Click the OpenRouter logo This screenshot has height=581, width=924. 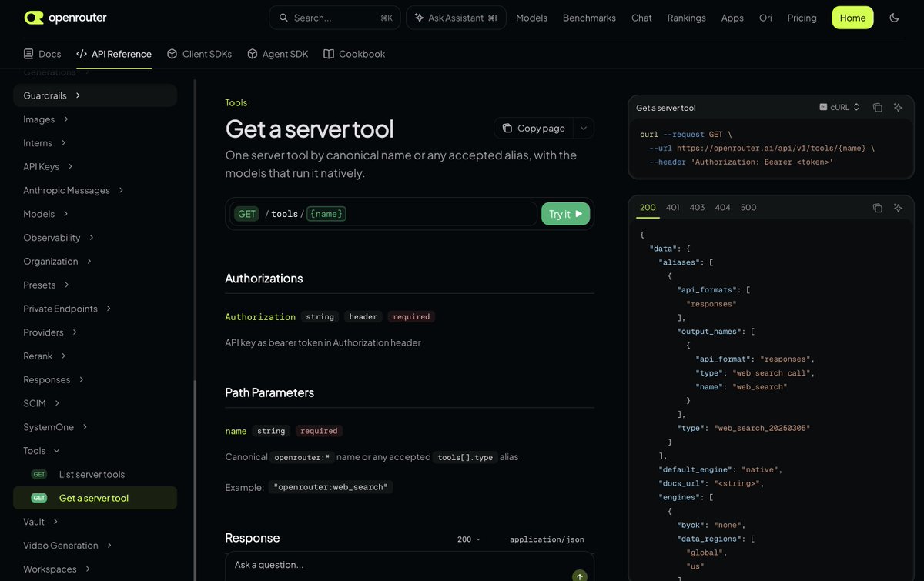pyautogui.click(x=65, y=18)
